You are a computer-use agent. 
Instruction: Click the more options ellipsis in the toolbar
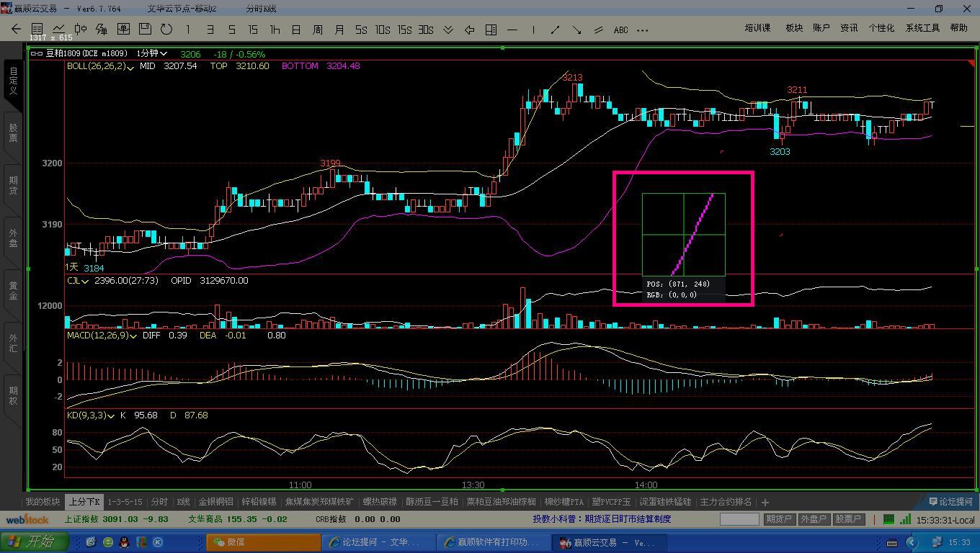click(x=643, y=30)
